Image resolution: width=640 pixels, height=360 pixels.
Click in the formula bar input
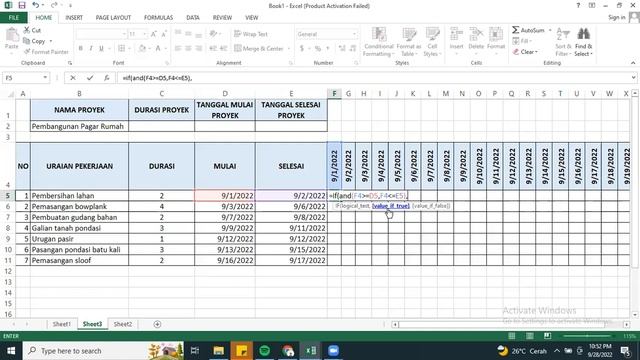pos(373,78)
